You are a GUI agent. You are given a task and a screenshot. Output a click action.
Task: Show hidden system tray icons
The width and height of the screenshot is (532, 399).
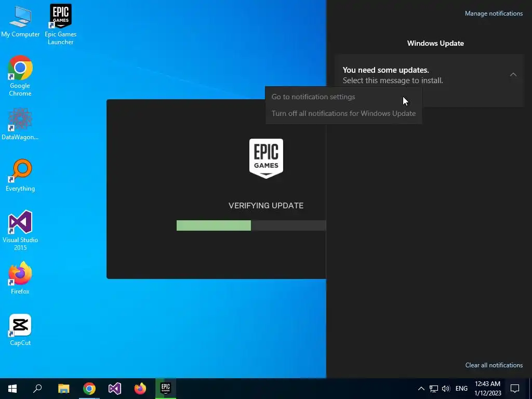421,389
